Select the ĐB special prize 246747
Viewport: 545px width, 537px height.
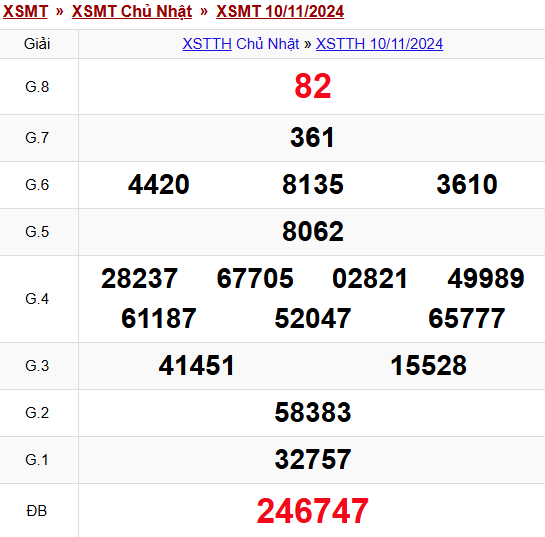tap(312, 511)
